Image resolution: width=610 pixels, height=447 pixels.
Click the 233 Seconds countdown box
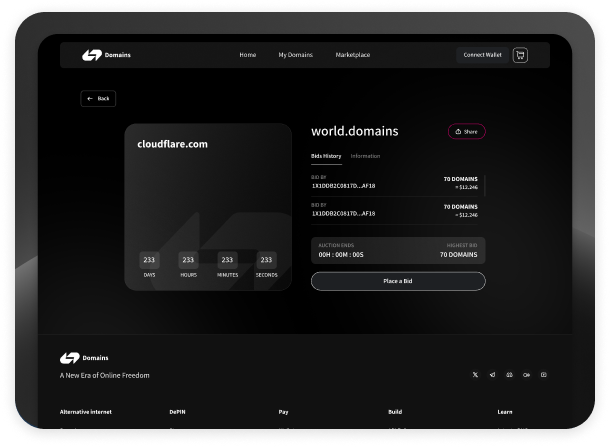266,260
